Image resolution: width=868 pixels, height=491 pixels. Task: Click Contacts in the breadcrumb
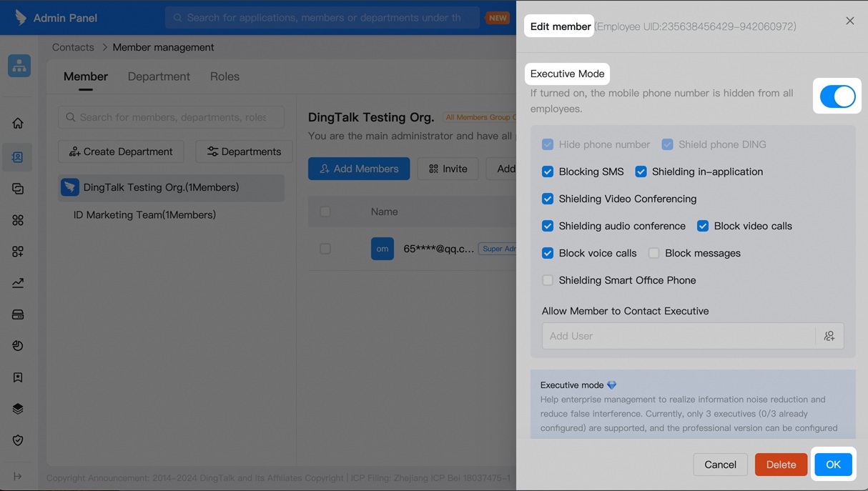pos(73,47)
